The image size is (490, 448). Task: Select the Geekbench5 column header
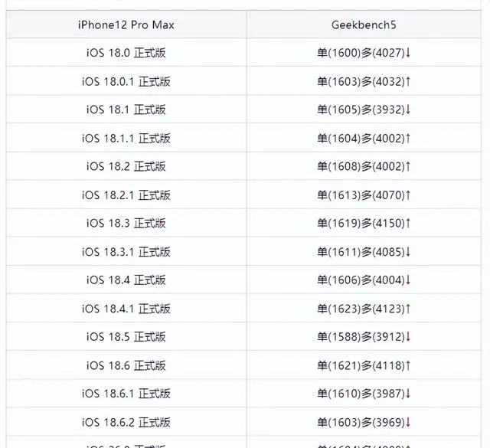pos(364,25)
